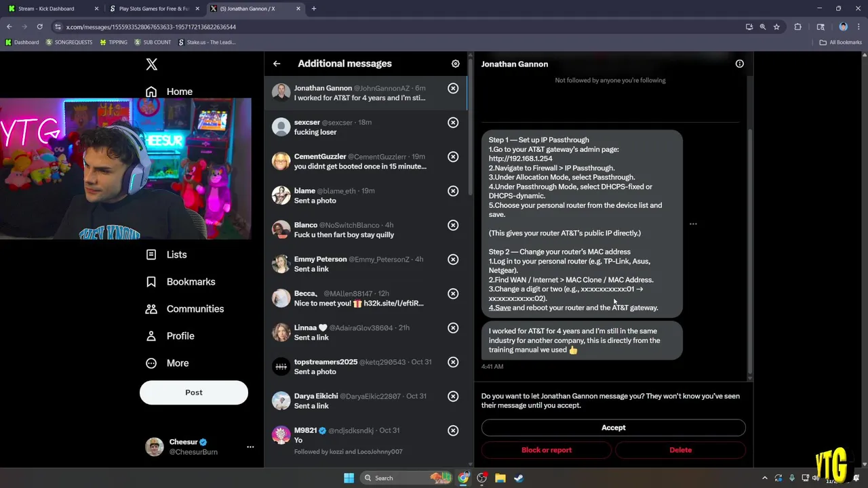Open blame conversation
This screenshot has width=868, height=488.
(366, 196)
